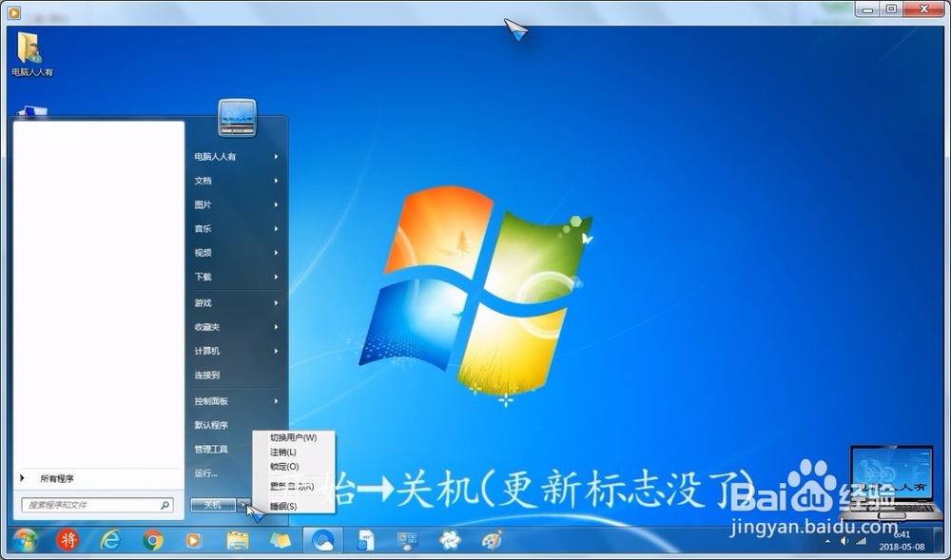Launch the white pinwheel app on taskbar
The height and width of the screenshot is (560, 951).
(450, 539)
